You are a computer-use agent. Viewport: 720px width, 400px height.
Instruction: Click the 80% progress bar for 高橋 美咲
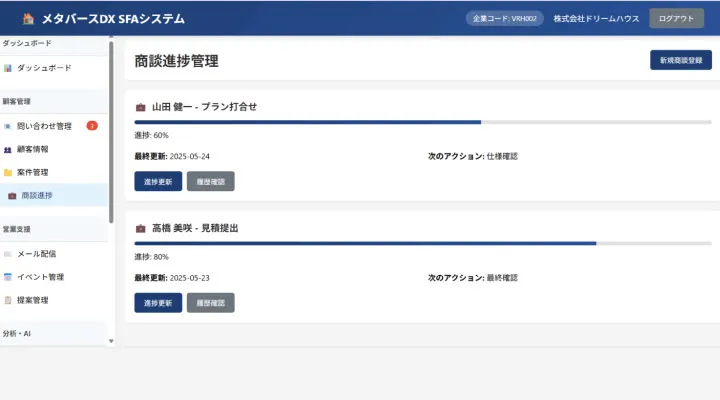(x=423, y=243)
